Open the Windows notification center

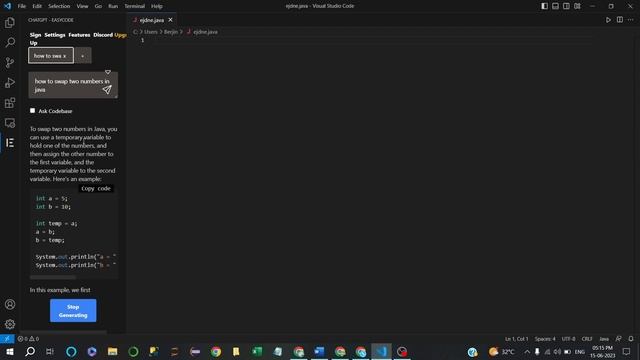(x=627, y=351)
